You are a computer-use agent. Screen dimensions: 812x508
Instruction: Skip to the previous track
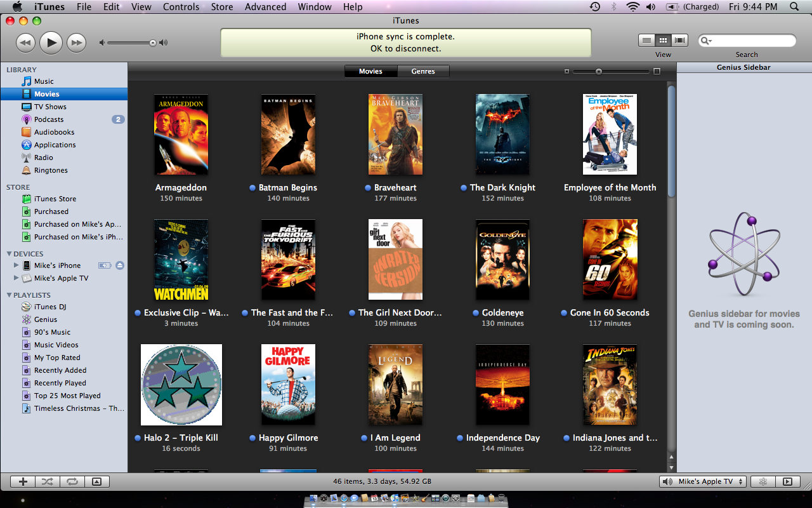(x=25, y=43)
